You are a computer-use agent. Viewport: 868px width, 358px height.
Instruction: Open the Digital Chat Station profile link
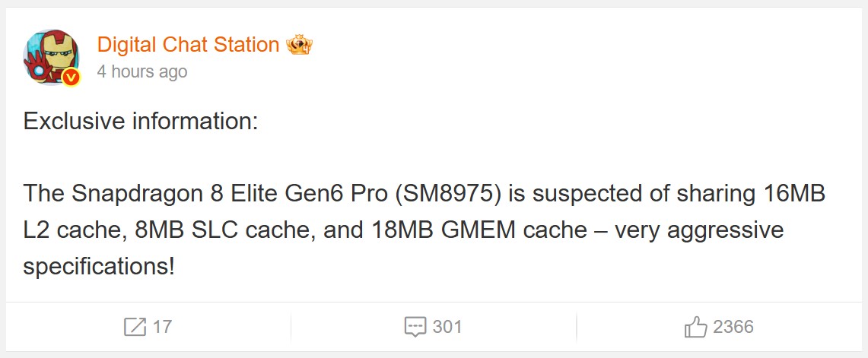tap(188, 45)
